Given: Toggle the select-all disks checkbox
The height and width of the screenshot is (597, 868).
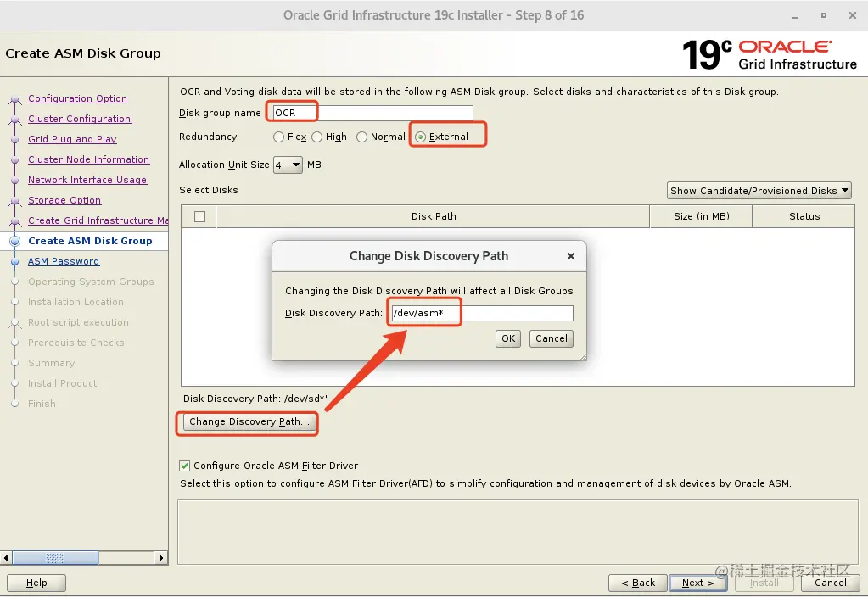Looking at the screenshot, I should click(200, 217).
